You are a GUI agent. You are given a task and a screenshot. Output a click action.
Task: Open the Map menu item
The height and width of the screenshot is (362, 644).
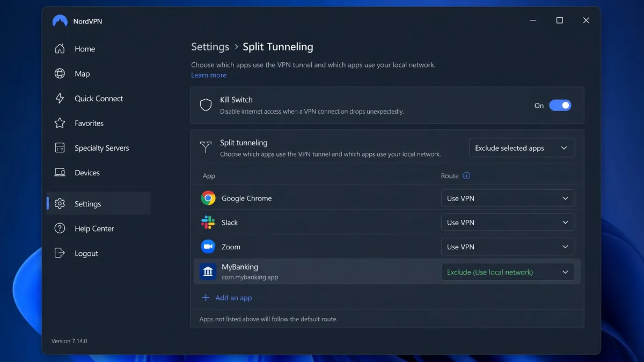(82, 73)
